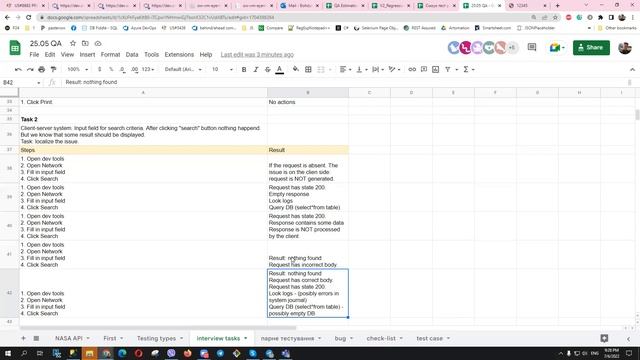Open the cell borders options
The width and height of the screenshot is (640, 360).
point(308,69)
